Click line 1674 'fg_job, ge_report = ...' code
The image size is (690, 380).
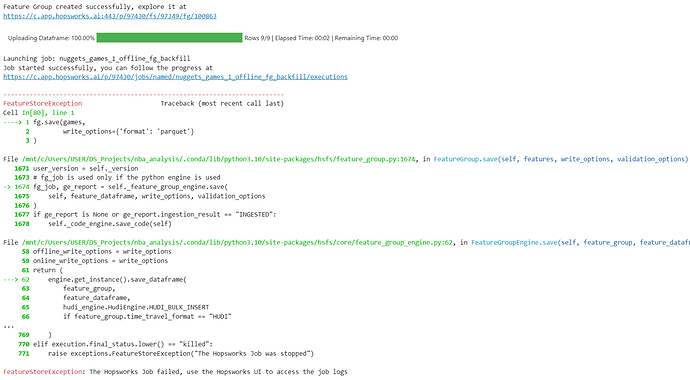(x=131, y=187)
